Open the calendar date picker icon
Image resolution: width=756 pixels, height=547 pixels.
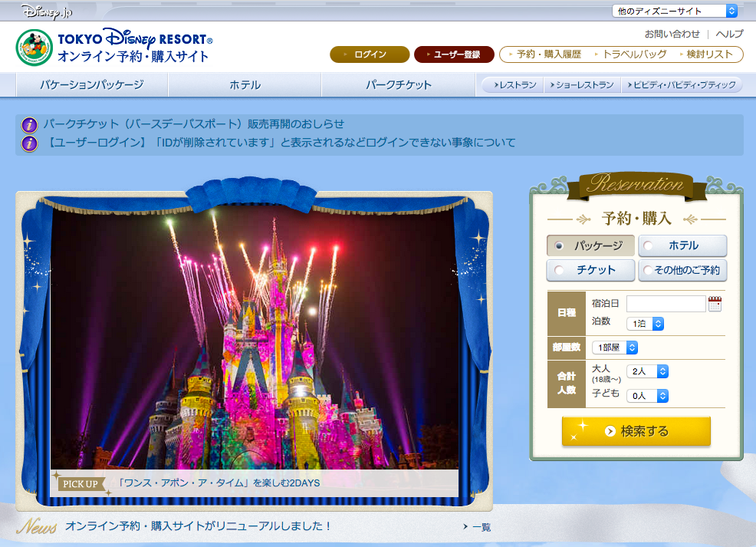[x=715, y=304]
